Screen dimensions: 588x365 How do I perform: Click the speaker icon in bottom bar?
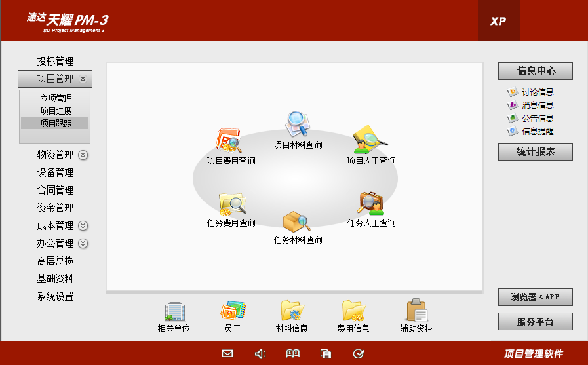tap(260, 354)
